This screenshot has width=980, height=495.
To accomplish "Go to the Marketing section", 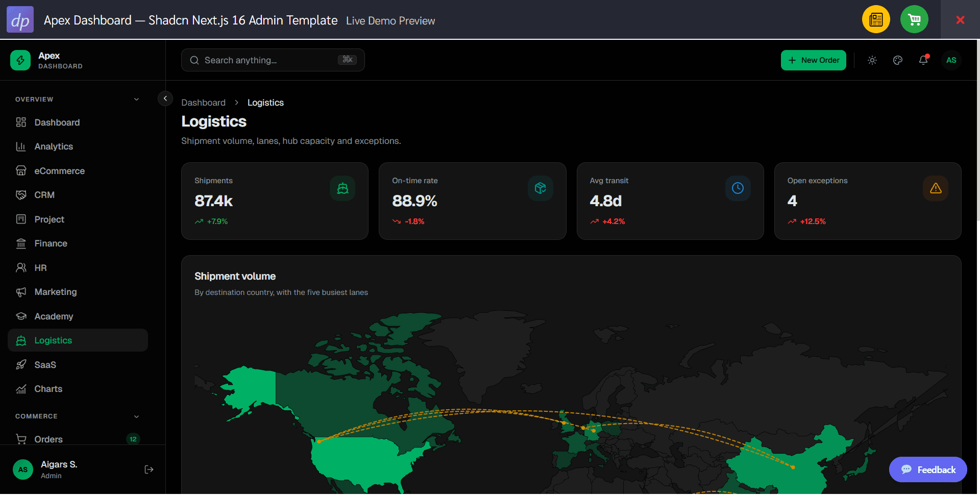I will click(x=78, y=292).
